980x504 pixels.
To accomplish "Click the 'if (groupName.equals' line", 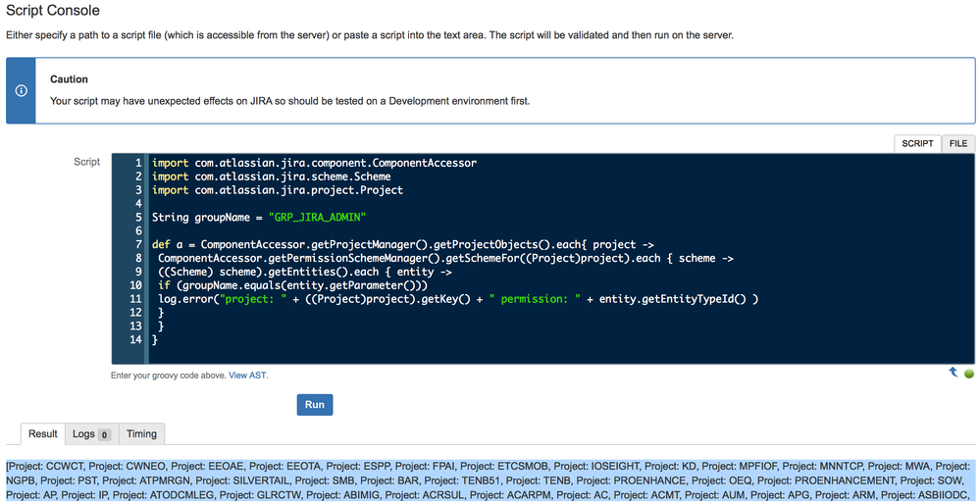I will 292,286.
